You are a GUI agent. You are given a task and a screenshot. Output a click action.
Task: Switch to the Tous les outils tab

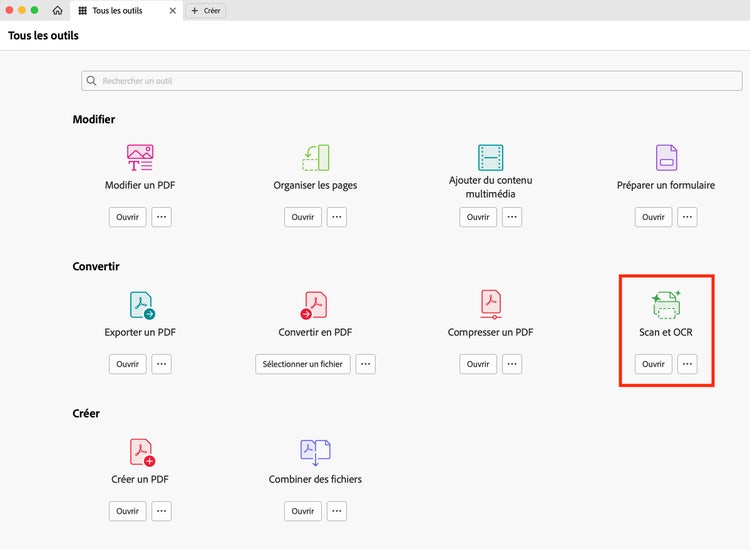click(120, 10)
